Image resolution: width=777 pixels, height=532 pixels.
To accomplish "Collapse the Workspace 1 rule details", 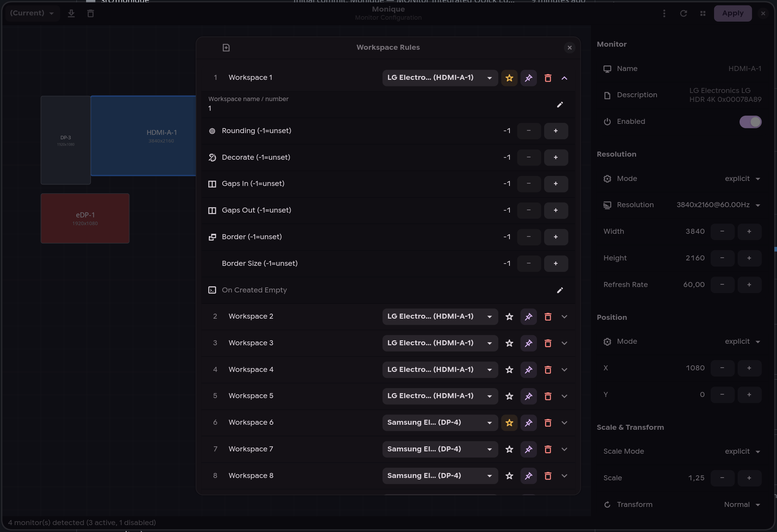I will coord(564,78).
